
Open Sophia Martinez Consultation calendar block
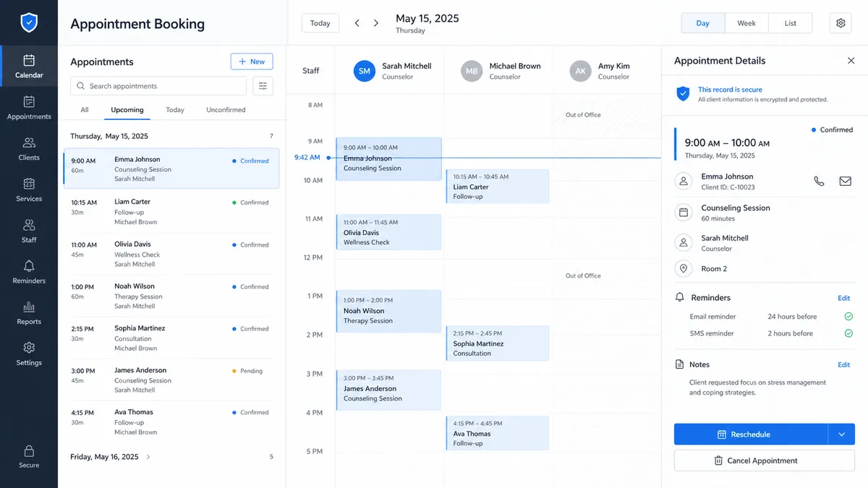498,343
